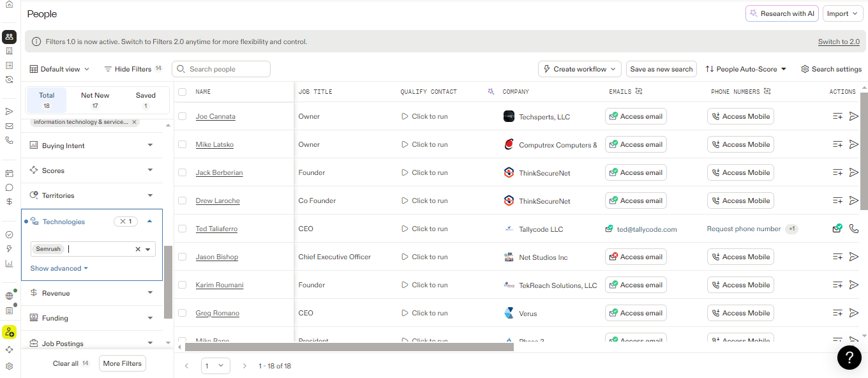Click add-to-list icon for Mike Latsko
The image size is (868, 378).
[837, 144]
